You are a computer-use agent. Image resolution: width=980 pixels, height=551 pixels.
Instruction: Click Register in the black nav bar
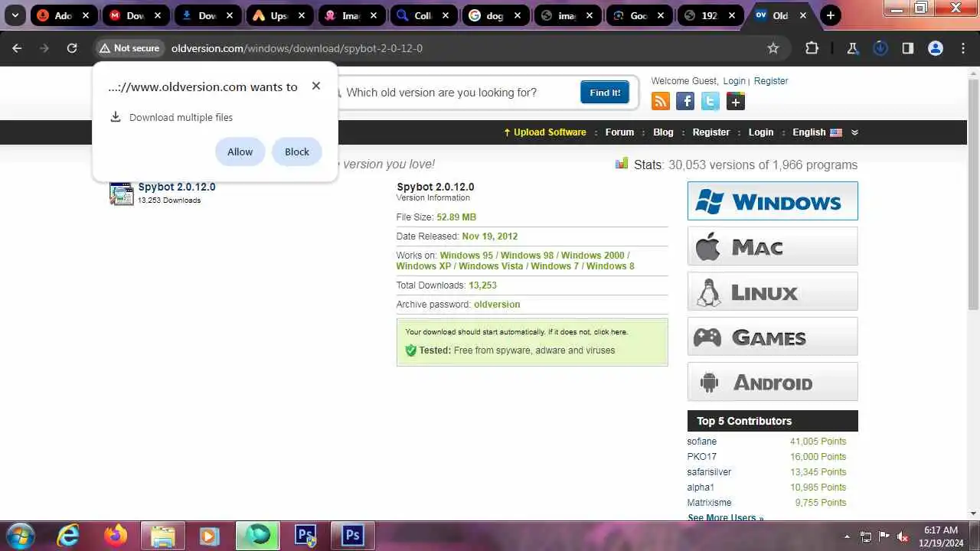[711, 132]
